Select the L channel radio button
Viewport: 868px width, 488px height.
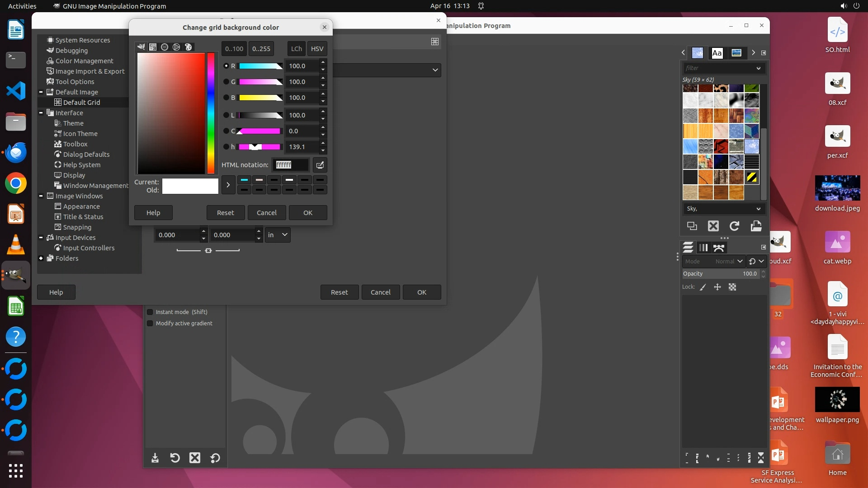click(x=226, y=115)
